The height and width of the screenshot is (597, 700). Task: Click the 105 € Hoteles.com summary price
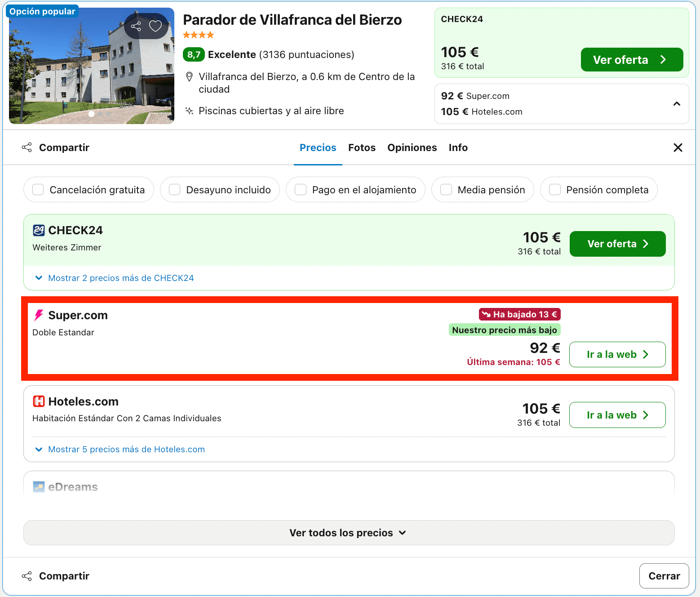[x=482, y=111]
